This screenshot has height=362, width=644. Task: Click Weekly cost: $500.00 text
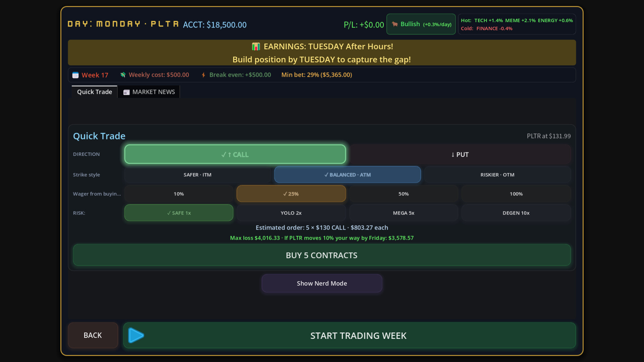[159, 75]
